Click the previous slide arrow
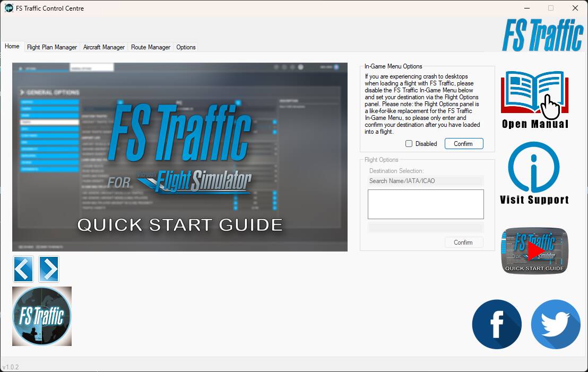 pyautogui.click(x=23, y=269)
